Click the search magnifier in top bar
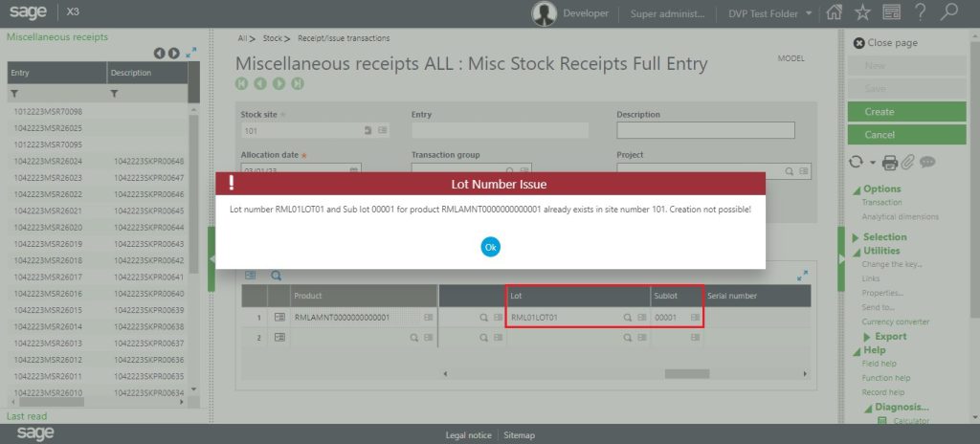The image size is (980, 444). 949,12
